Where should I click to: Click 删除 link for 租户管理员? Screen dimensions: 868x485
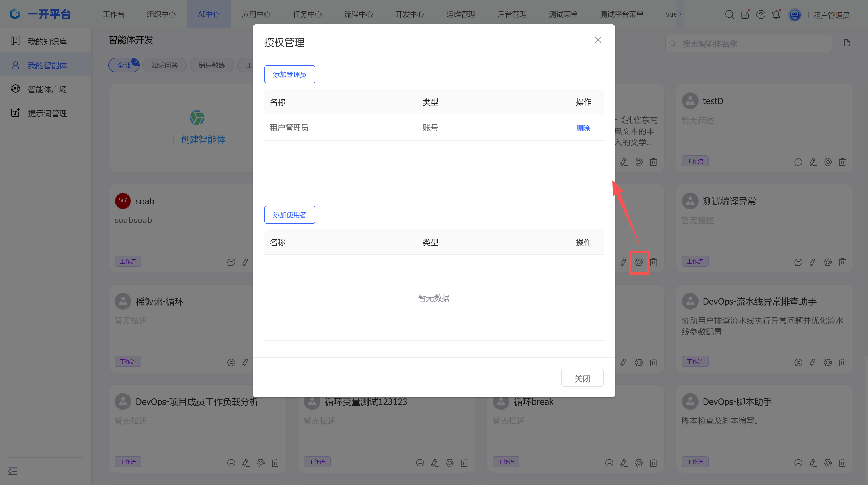(583, 128)
